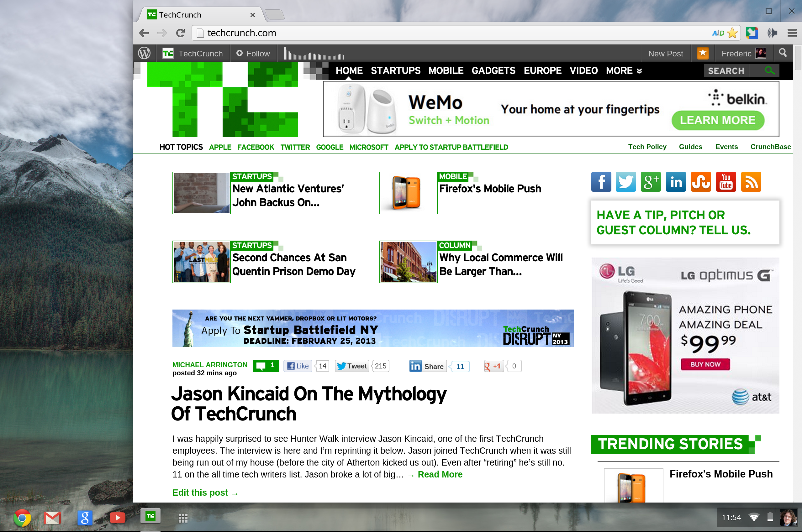The image size is (802, 532).
Task: Expand the MORE navigation dropdown
Action: (624, 70)
